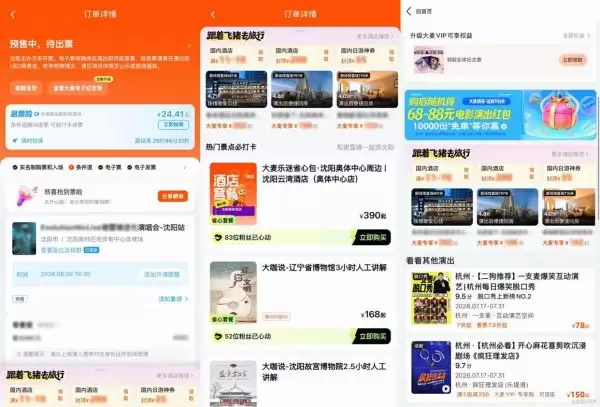Open the third hotel photo on the right screen

point(569,207)
